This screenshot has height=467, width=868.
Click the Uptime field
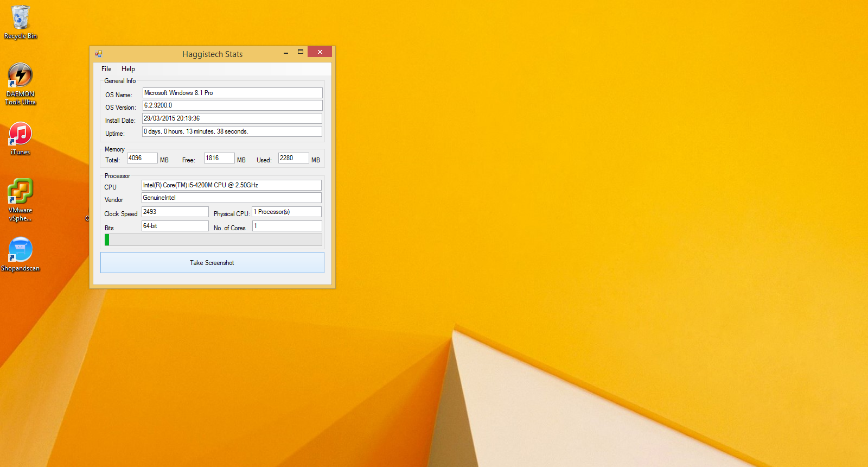pos(232,131)
